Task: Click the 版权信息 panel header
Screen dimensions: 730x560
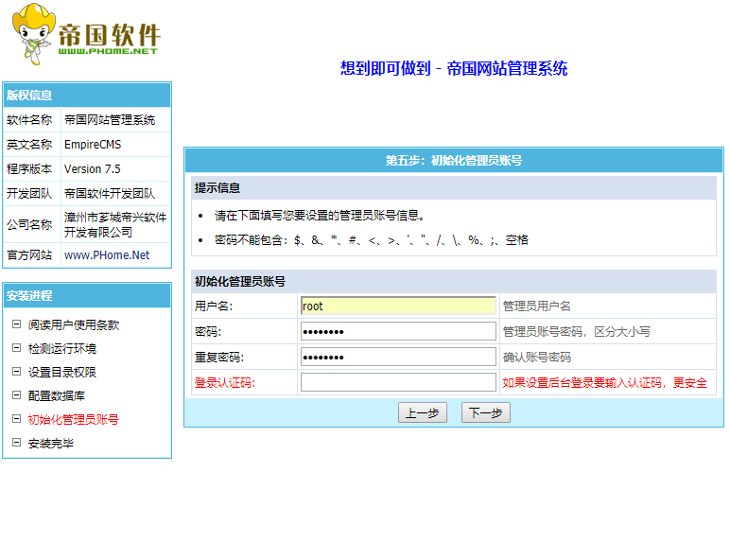Action: 87,95
